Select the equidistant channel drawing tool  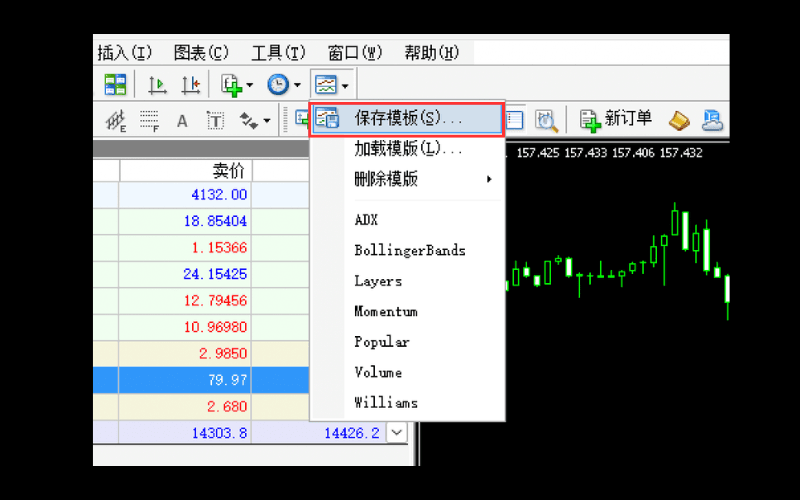[x=116, y=121]
